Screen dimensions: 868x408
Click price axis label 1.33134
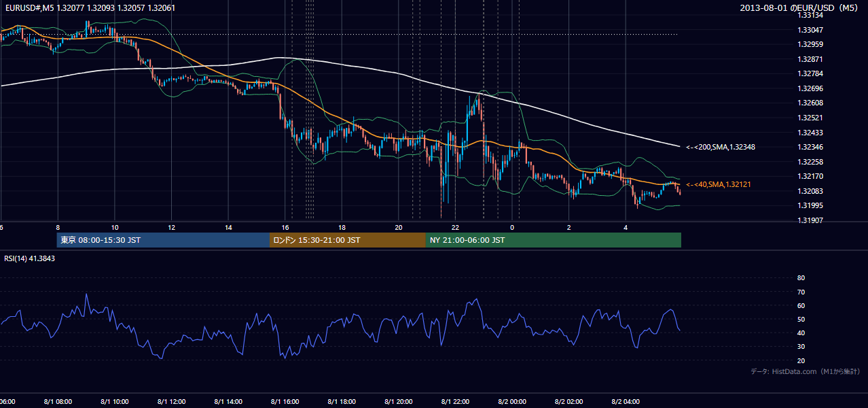tap(810, 15)
